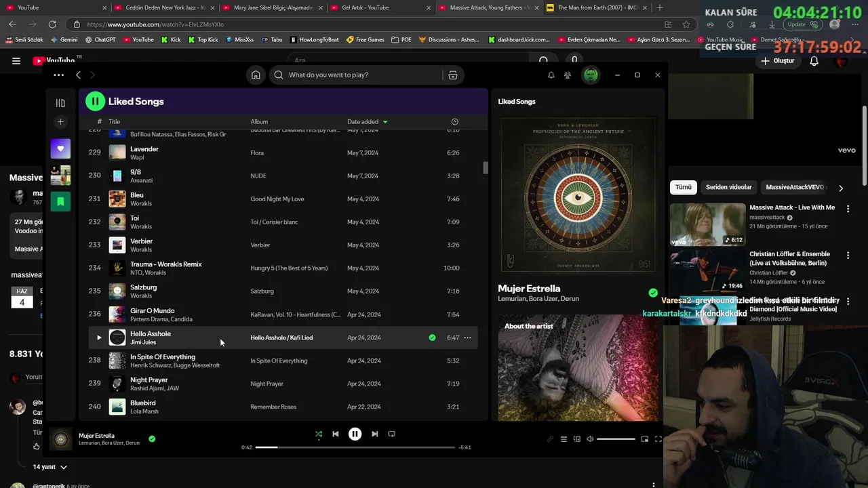Open the Remember Roses album link
This screenshot has width=868, height=488.
pyautogui.click(x=273, y=407)
